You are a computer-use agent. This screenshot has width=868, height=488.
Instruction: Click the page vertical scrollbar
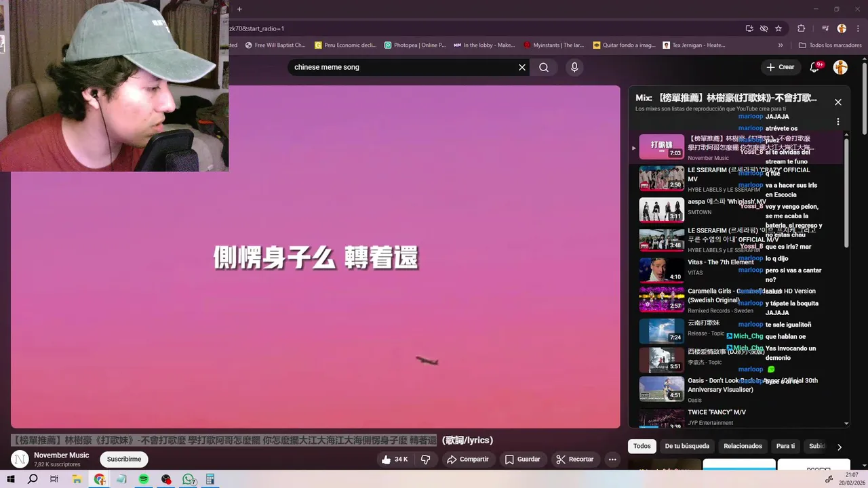pyautogui.click(x=865, y=98)
